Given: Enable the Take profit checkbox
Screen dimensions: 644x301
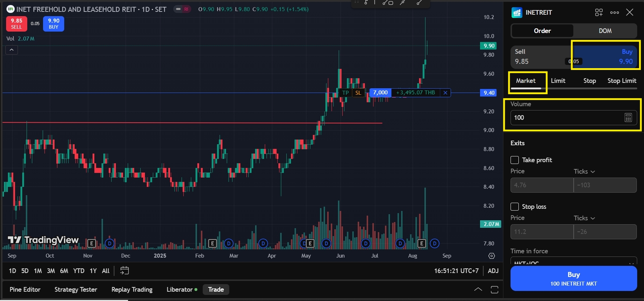Looking at the screenshot, I should tap(514, 160).
